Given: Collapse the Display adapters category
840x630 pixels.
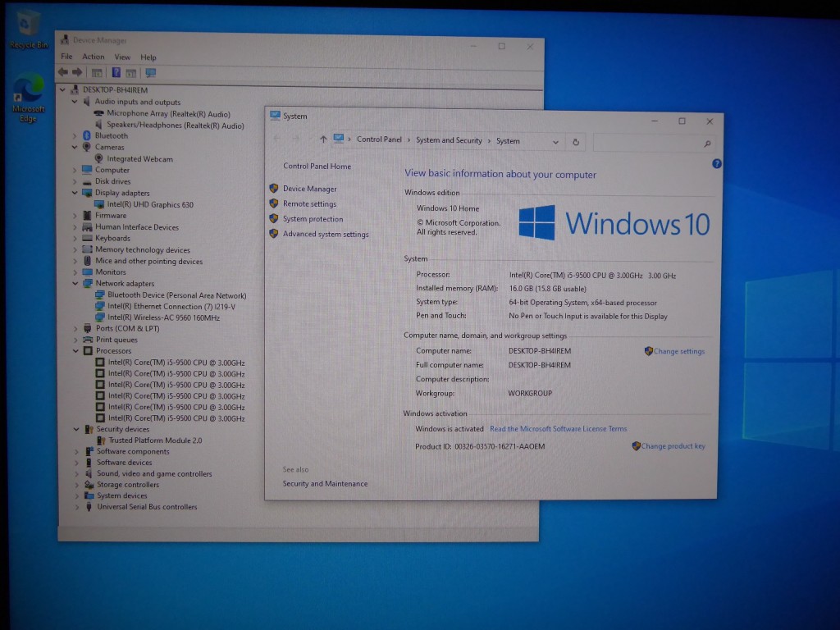Looking at the screenshot, I should (x=75, y=193).
